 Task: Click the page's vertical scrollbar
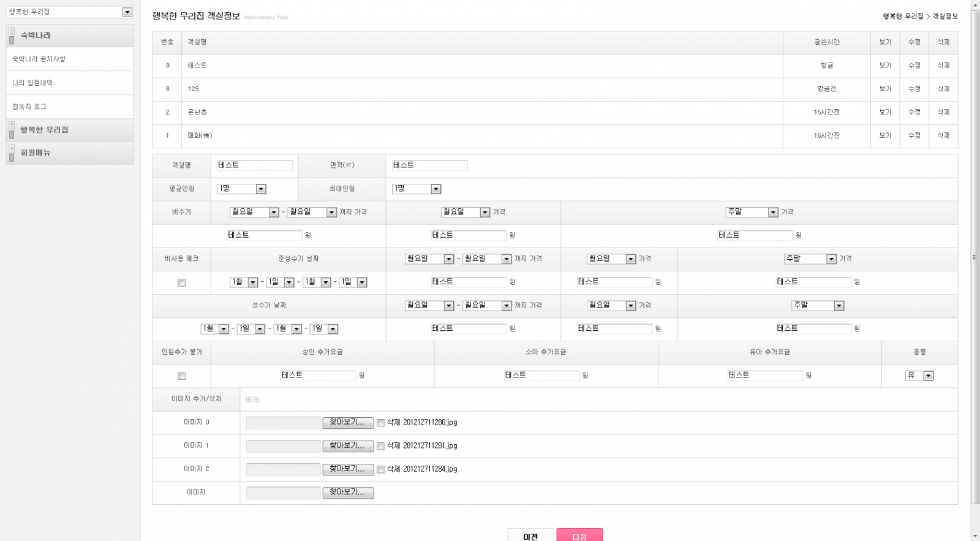[x=974, y=257]
